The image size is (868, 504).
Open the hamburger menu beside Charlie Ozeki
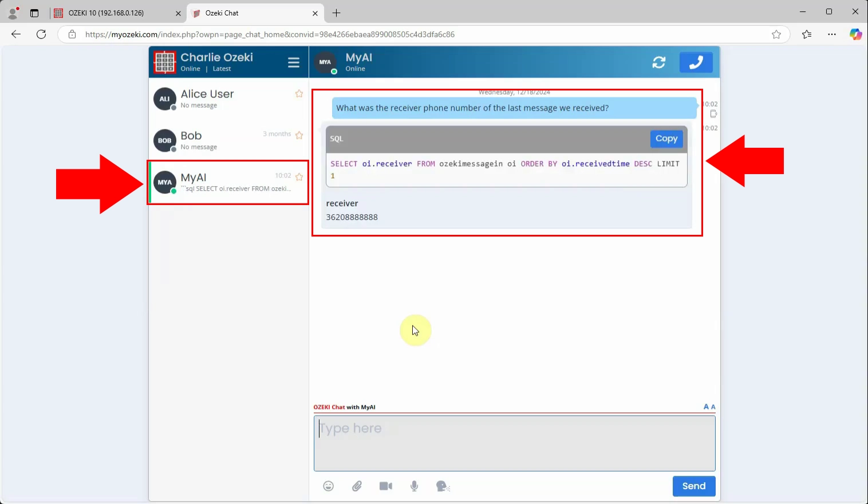294,62
